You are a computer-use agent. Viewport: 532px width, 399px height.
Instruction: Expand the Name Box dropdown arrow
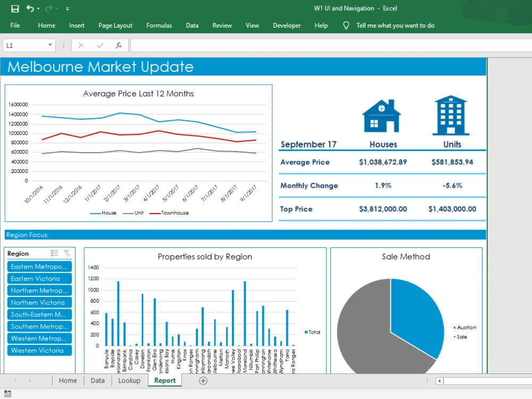pyautogui.click(x=50, y=45)
